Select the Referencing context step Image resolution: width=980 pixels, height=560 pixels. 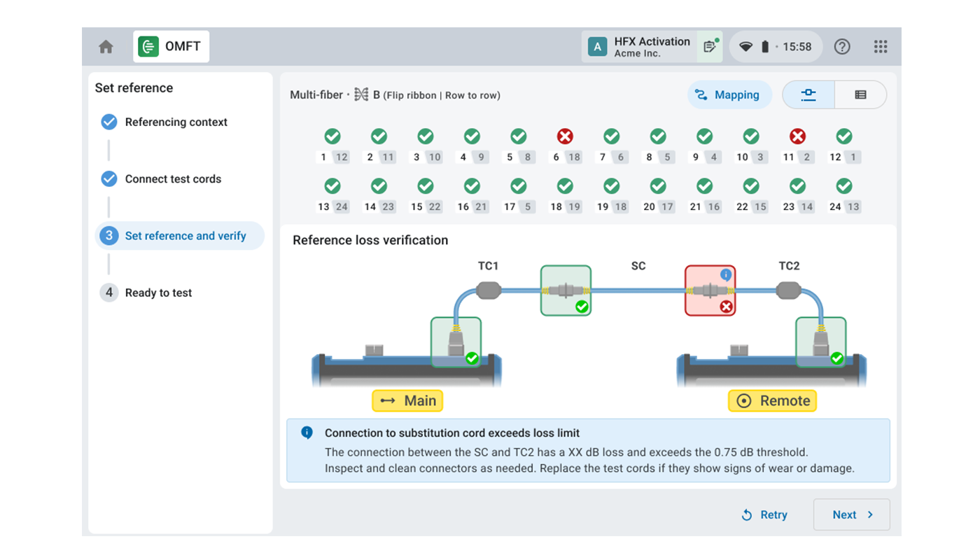pyautogui.click(x=176, y=122)
